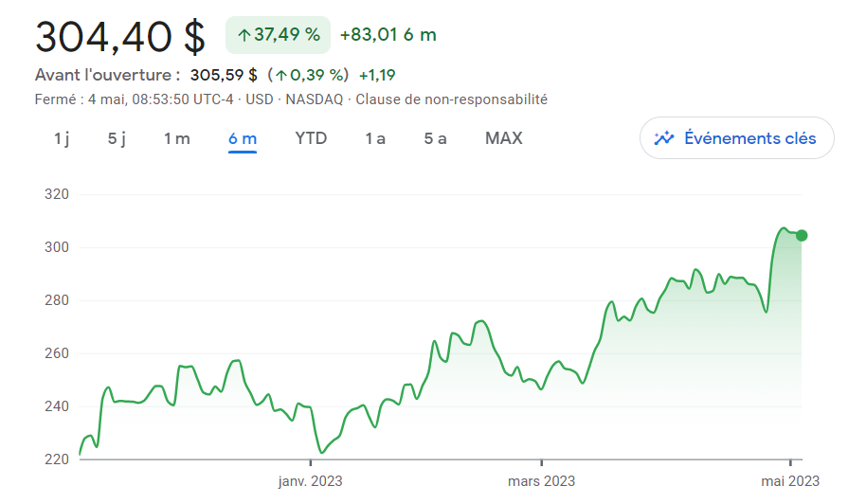Switch chart to YTD

pos(311,138)
